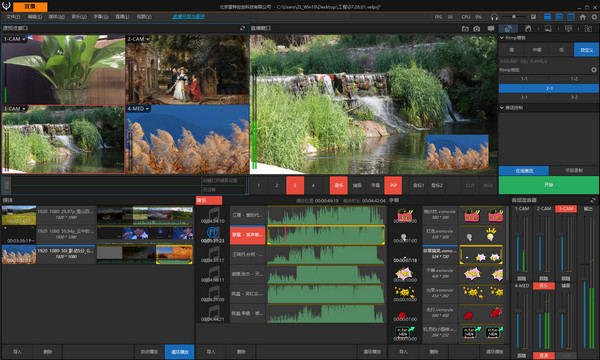Viewport: 600px width, 360px height.
Task: Open the second item in the menu bar
Action: (35, 17)
